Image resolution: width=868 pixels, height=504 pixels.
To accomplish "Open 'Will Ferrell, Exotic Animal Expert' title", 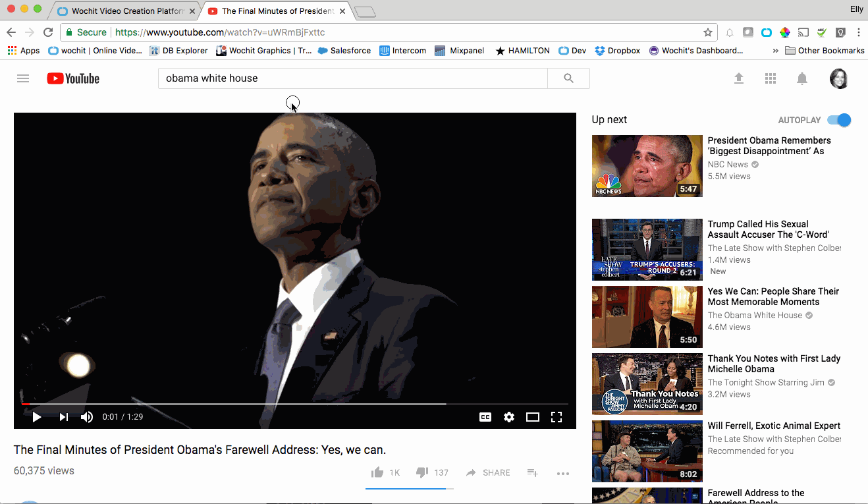I will [x=774, y=426].
